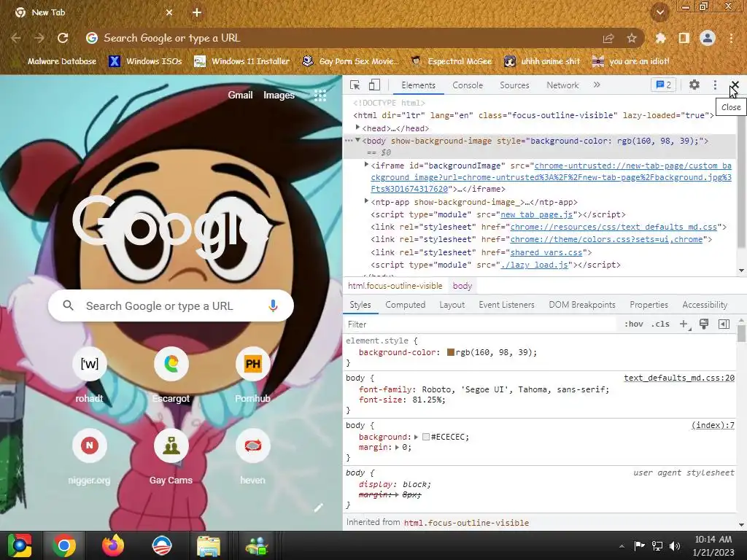
Task: Reload the current page
Action: [x=63, y=38]
